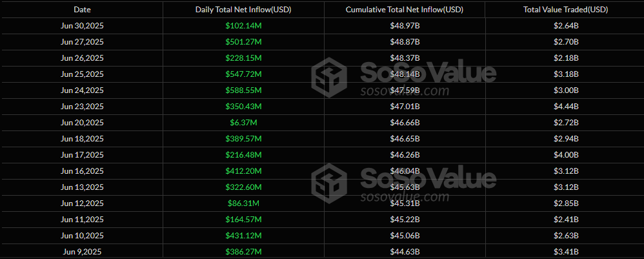This screenshot has height=259, width=644.
Task: Select the $86.31M daily inflow value
Action: [x=243, y=203]
